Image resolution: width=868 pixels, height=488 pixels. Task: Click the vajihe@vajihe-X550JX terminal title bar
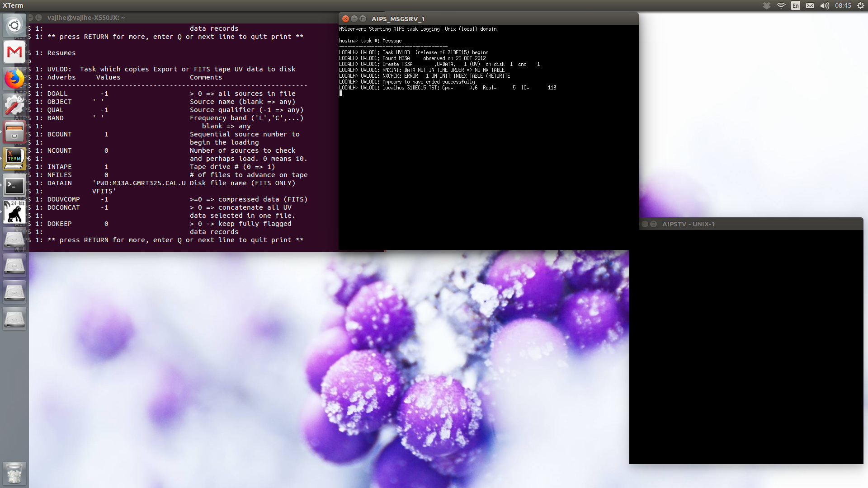coord(181,18)
